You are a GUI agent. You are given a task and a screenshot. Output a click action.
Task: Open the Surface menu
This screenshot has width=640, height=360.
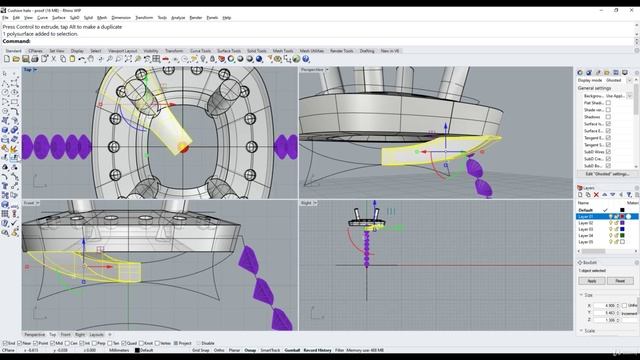click(58, 18)
